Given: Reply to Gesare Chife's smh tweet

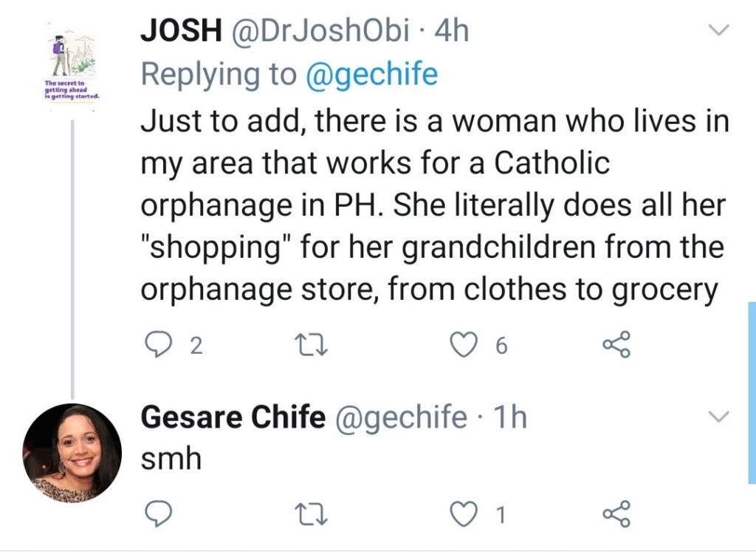Looking at the screenshot, I should pos(158,513).
